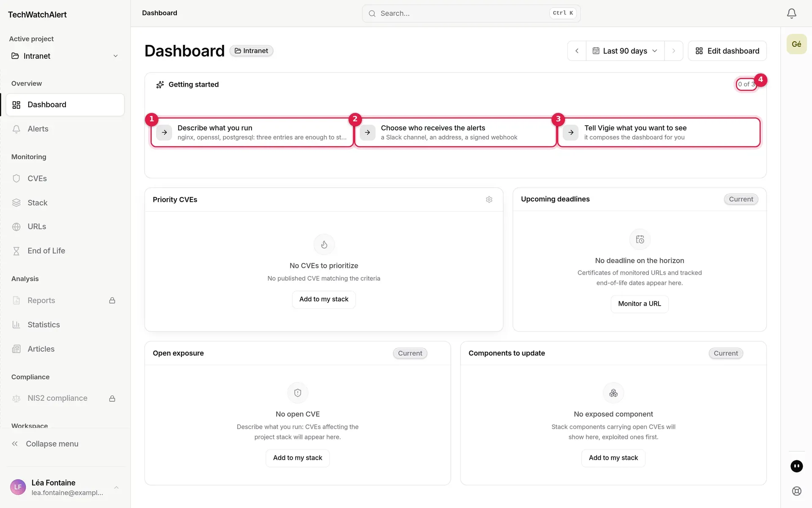The width and height of the screenshot is (812, 508).
Task: Click the lock icon next to NIS2 compliance
Action: [112, 398]
